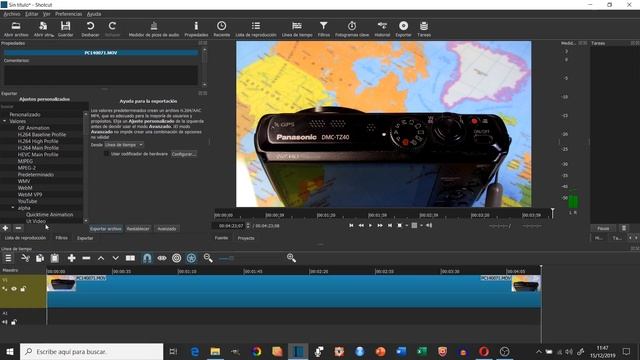Image resolution: width=640 pixels, height=360 pixels.
Task: Click the Pausa button in Tareas panel
Action: point(603,229)
